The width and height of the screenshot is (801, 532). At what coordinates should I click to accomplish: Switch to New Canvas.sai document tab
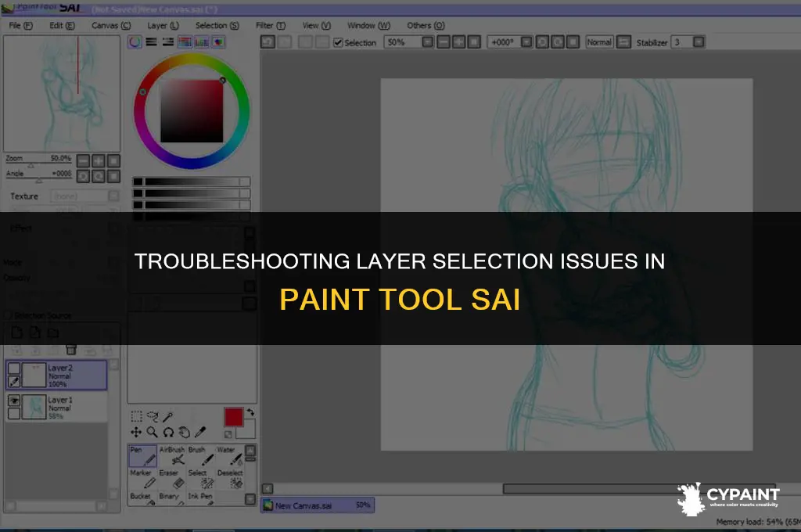(318, 505)
